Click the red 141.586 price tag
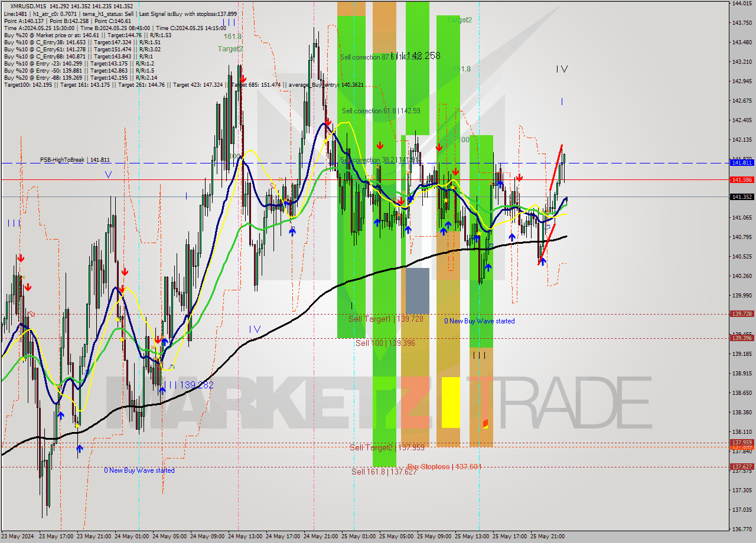 pos(742,179)
